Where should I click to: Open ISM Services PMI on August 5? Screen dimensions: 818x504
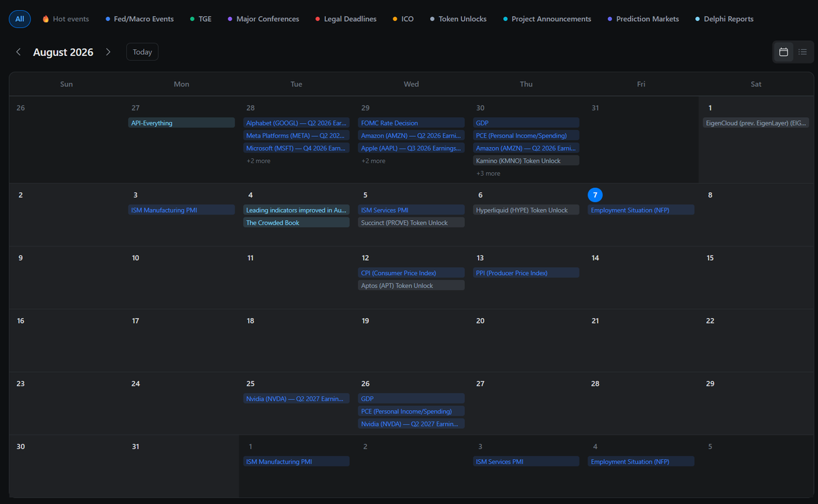(x=411, y=210)
